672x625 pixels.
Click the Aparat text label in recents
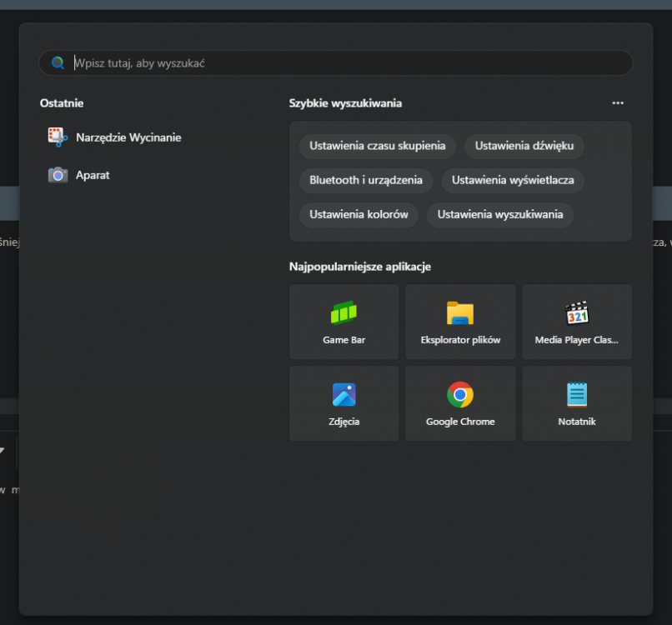93,175
